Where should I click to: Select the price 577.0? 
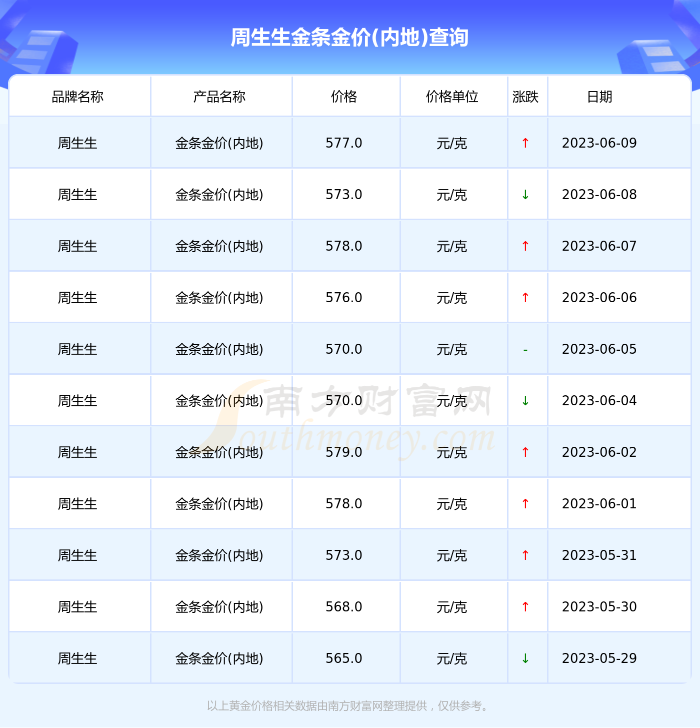344,143
